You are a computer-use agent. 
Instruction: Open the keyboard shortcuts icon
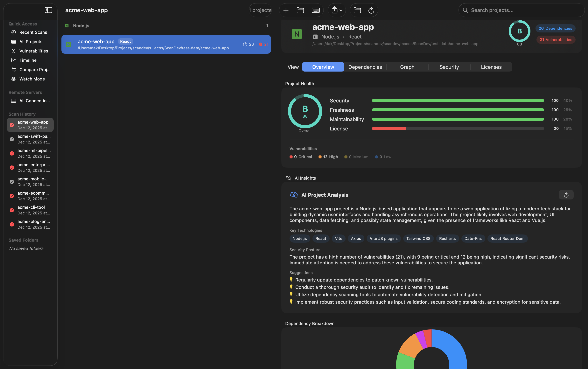coord(315,10)
